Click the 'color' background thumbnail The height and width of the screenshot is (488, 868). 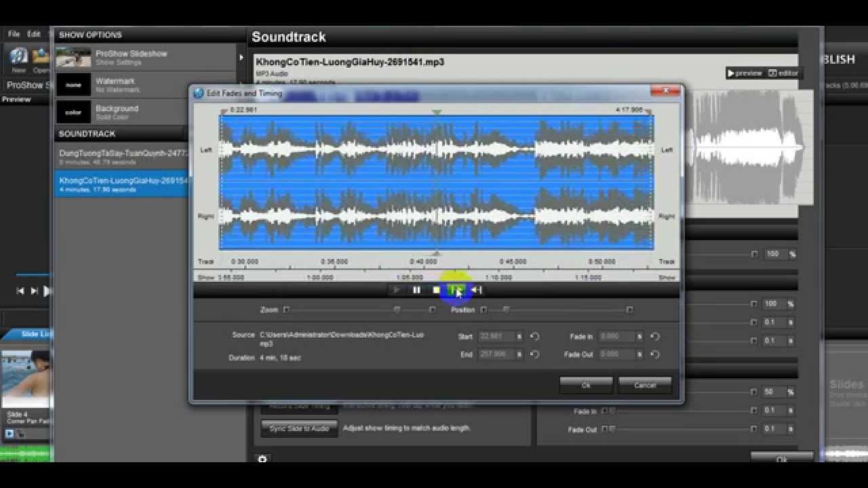[x=73, y=112]
